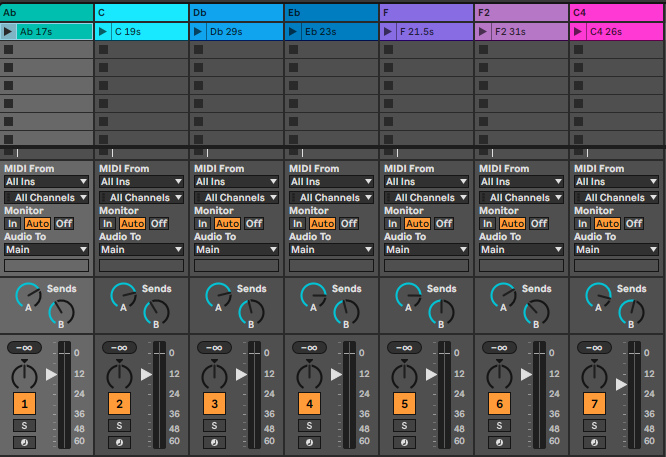This screenshot has width=666, height=457.
Task: Click the first empty clip slot stop button on C4 track
Action: click(x=579, y=50)
